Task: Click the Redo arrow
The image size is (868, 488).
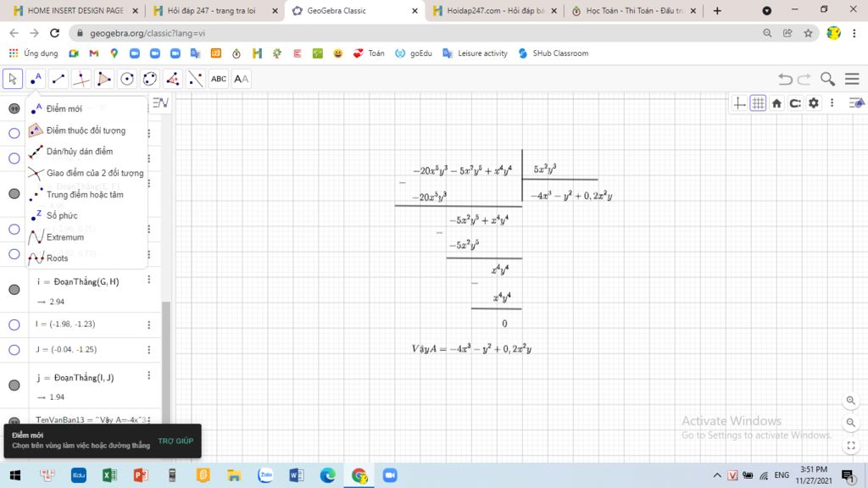Action: point(804,79)
